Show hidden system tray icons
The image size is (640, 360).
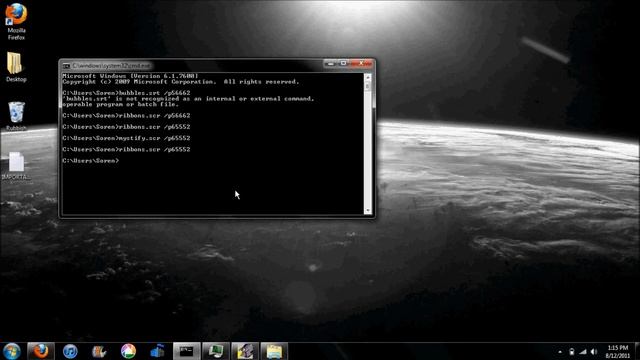(560, 352)
